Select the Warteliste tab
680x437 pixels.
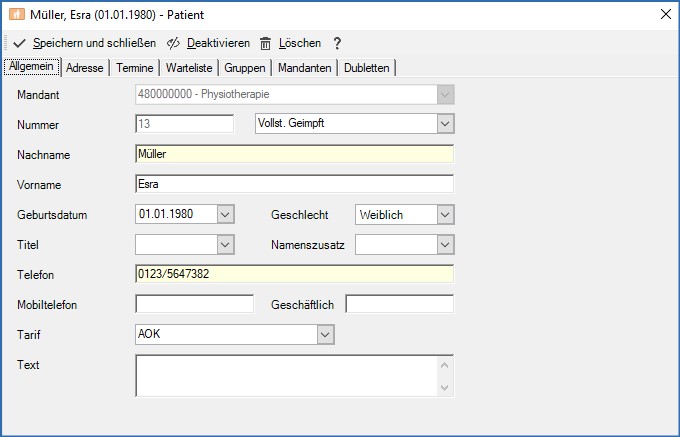(187, 67)
